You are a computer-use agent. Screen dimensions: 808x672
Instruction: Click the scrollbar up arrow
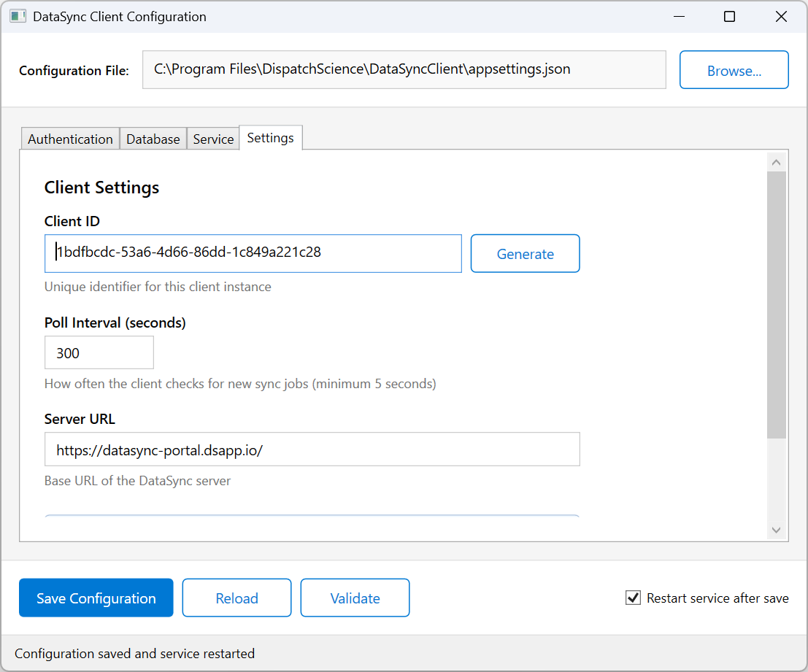(777, 161)
